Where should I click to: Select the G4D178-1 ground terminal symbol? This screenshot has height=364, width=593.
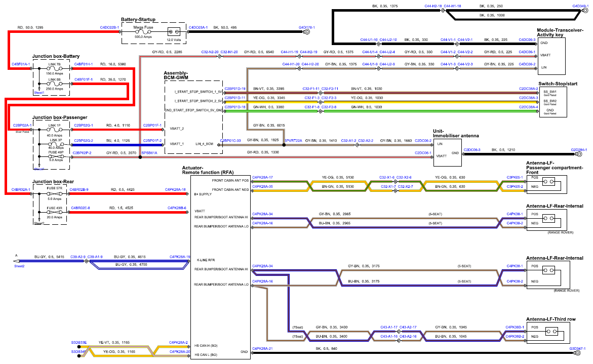(307, 32)
